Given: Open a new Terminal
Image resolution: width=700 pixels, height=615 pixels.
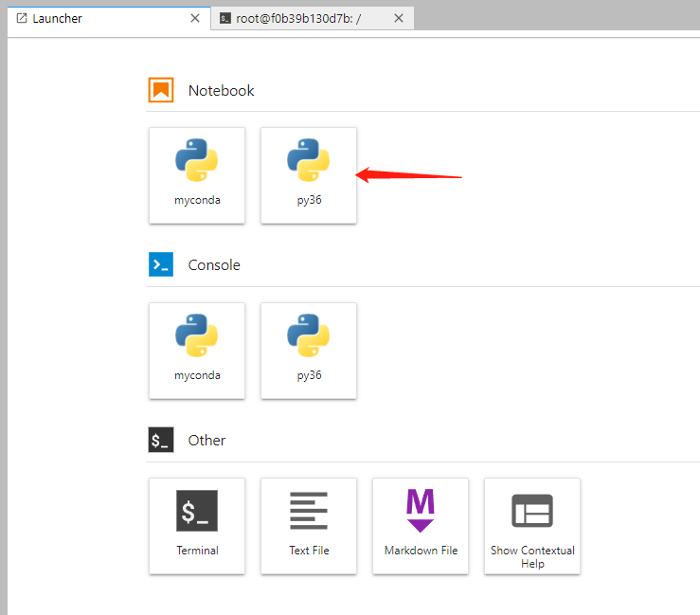Looking at the screenshot, I should point(197,526).
